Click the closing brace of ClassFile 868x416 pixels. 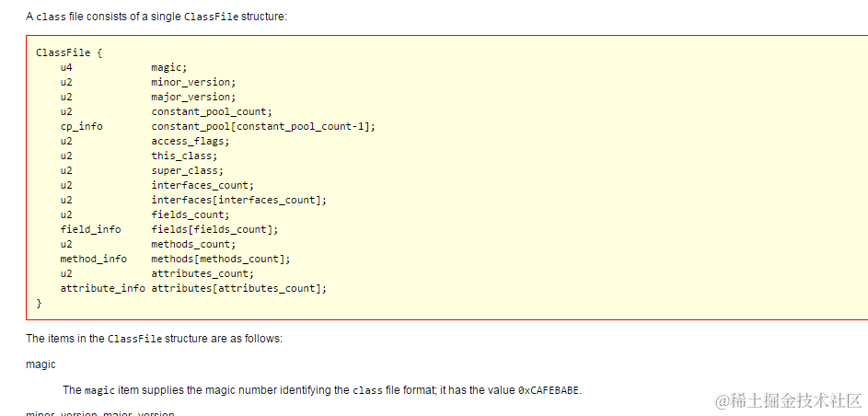point(39,303)
